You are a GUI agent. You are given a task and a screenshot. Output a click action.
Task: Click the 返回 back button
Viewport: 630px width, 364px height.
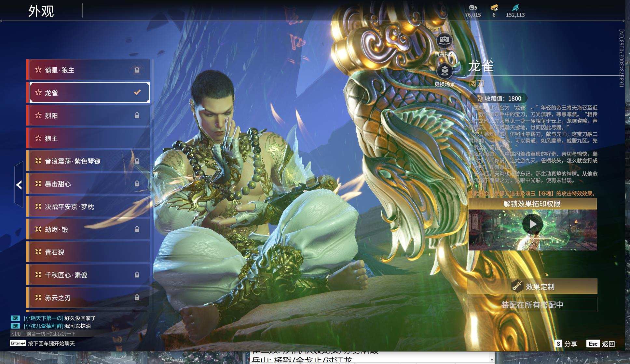point(601,344)
